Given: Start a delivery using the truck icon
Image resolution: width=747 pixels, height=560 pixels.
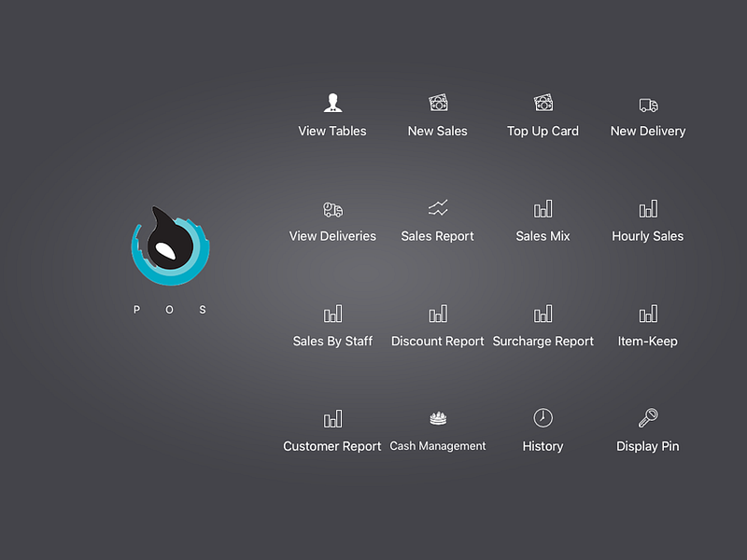Looking at the screenshot, I should click(648, 105).
